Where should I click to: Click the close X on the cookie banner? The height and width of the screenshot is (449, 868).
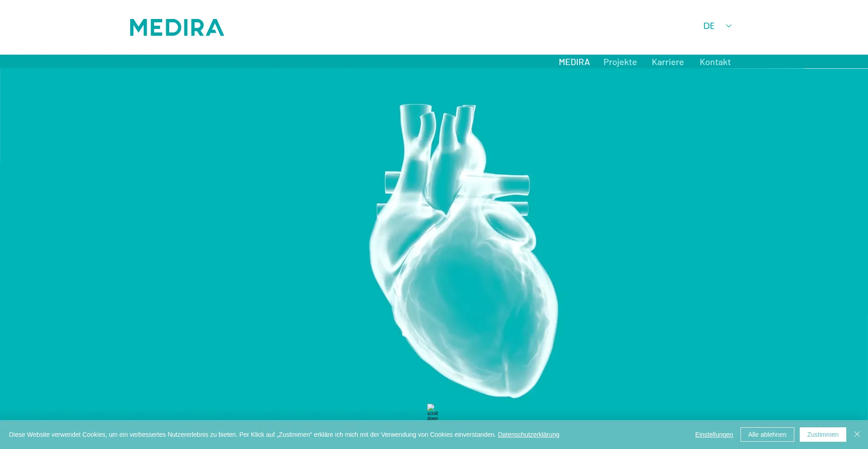coord(857,434)
